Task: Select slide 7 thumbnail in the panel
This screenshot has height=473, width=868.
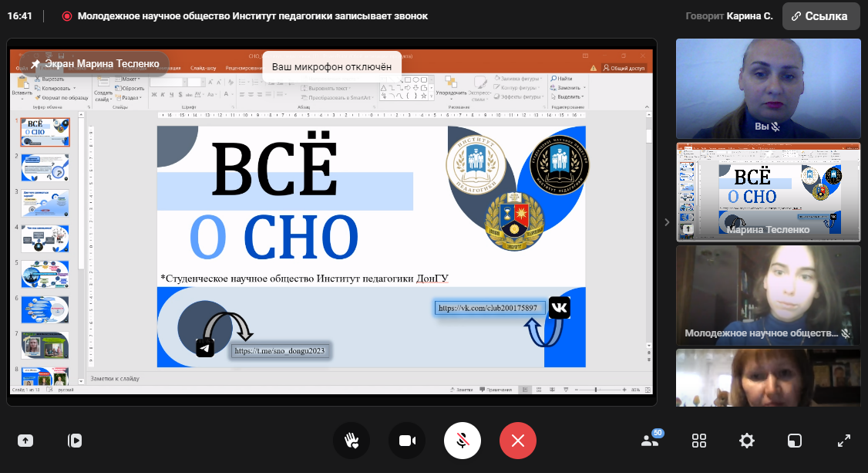Action: click(45, 345)
